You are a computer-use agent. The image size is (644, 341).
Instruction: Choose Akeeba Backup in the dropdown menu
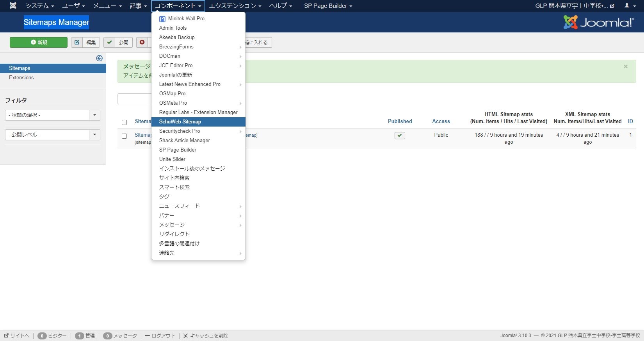(x=177, y=37)
